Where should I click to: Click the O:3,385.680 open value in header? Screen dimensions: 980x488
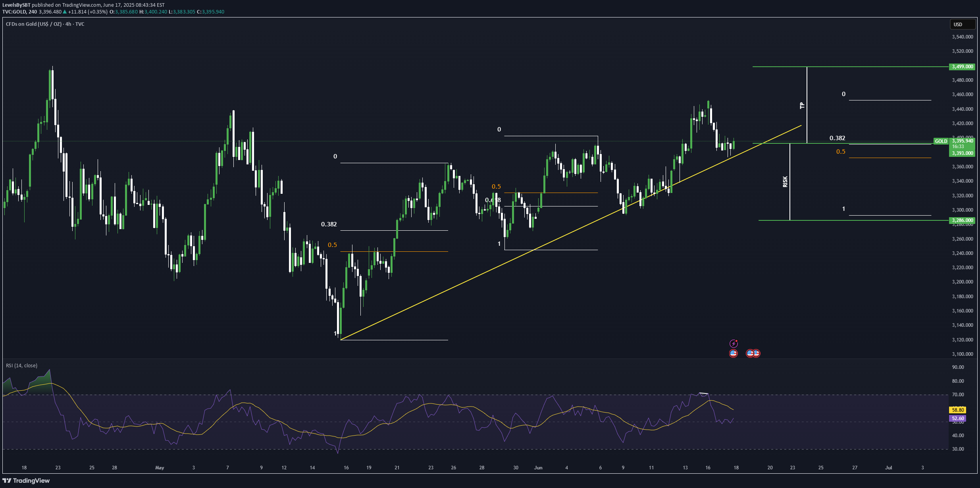[x=124, y=12]
